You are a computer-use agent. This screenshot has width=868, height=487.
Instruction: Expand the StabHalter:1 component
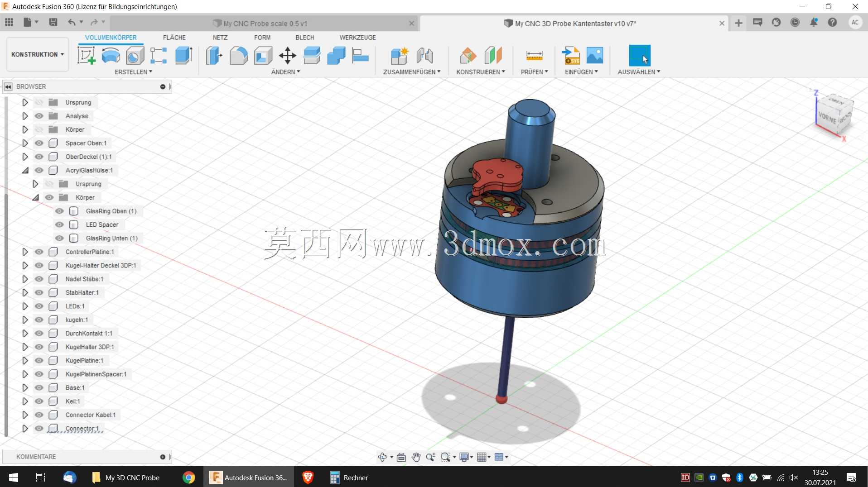[x=25, y=292]
